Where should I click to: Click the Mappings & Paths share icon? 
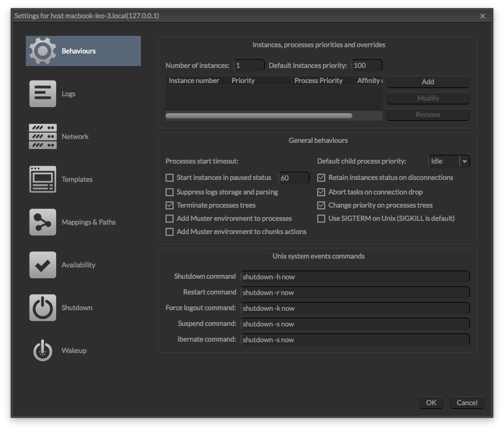(42, 222)
